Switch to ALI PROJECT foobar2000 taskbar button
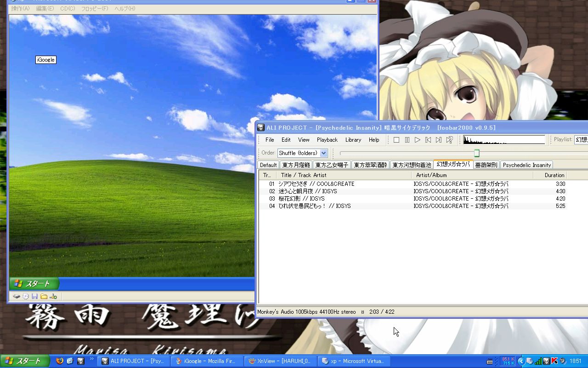 click(134, 361)
